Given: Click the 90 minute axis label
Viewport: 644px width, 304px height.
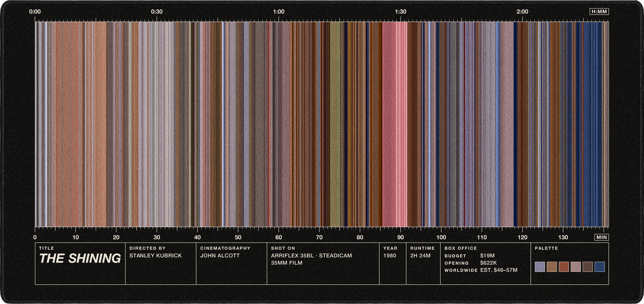Looking at the screenshot, I should click(400, 237).
